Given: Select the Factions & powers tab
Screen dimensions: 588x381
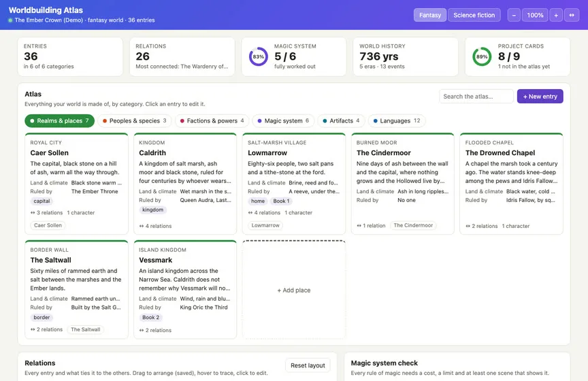Looking at the screenshot, I should (212, 120).
